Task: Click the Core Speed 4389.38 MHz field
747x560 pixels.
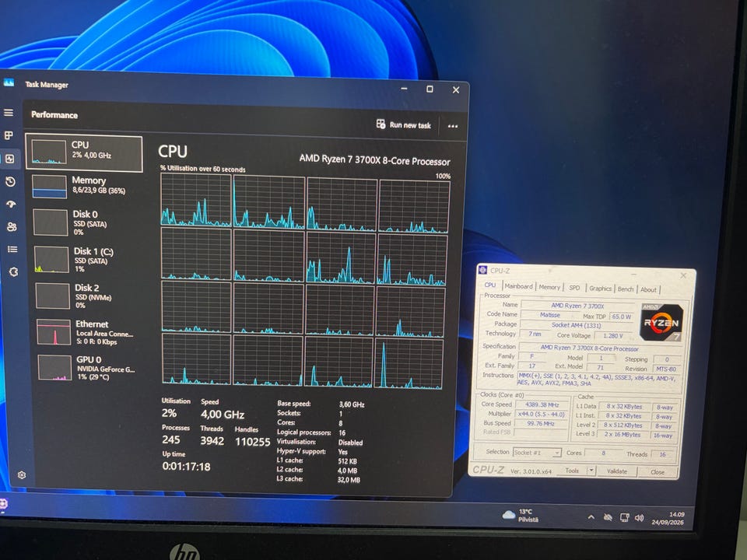Action: click(x=542, y=404)
